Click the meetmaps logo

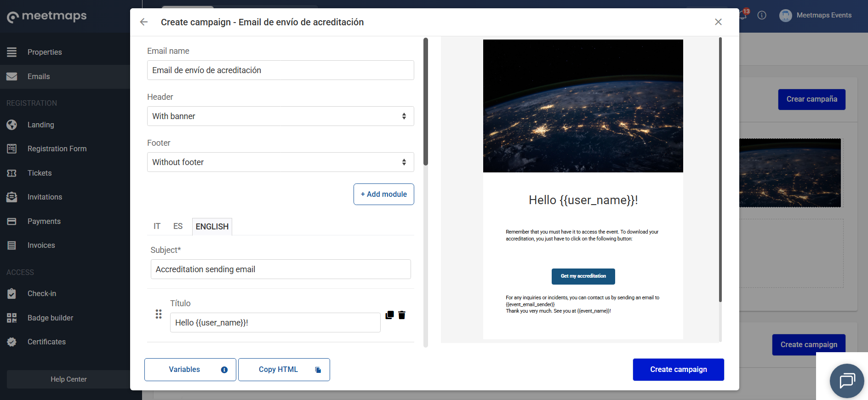click(x=47, y=17)
